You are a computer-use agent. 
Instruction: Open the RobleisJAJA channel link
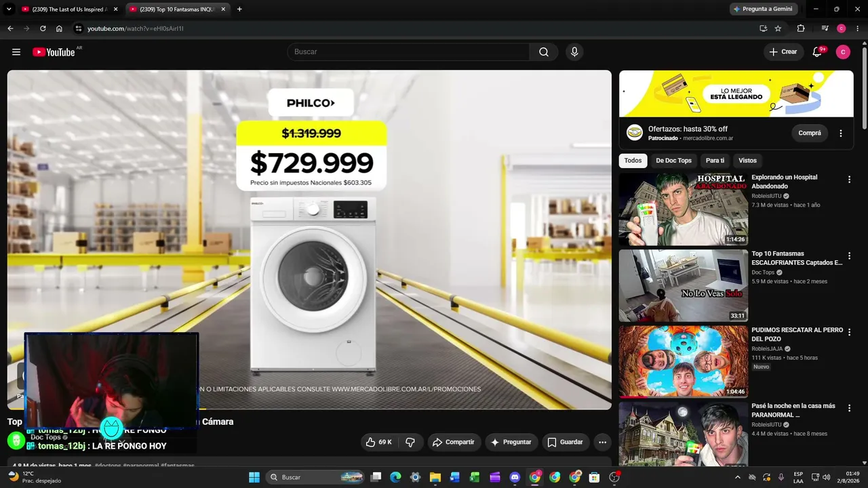767,348
